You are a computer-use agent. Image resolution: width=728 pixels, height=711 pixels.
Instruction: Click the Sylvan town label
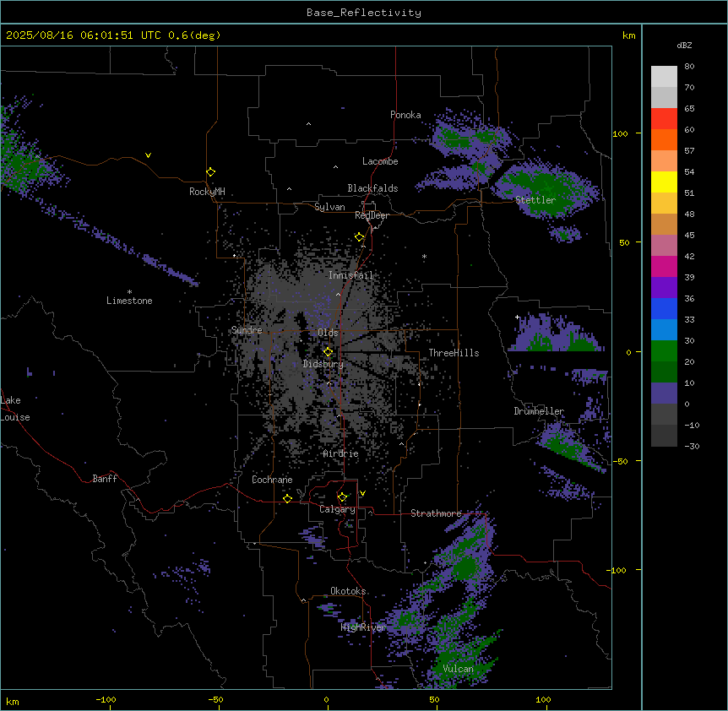pos(329,207)
